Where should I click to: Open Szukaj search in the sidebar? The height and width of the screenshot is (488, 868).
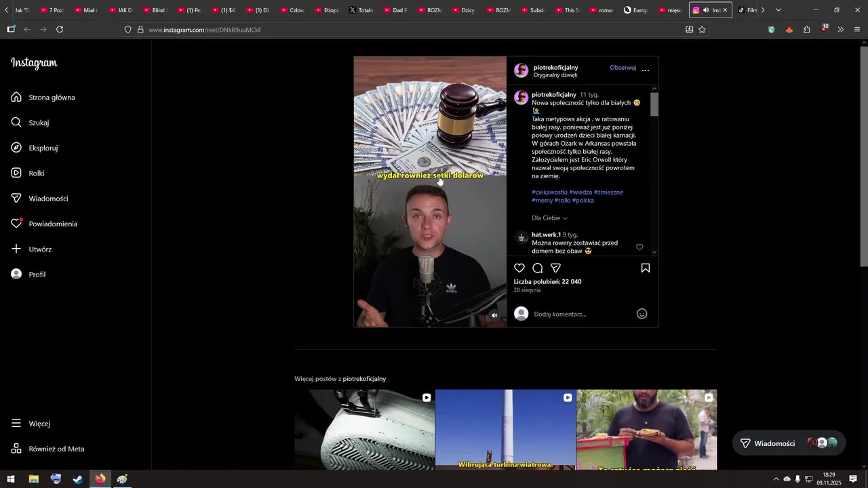tap(39, 123)
